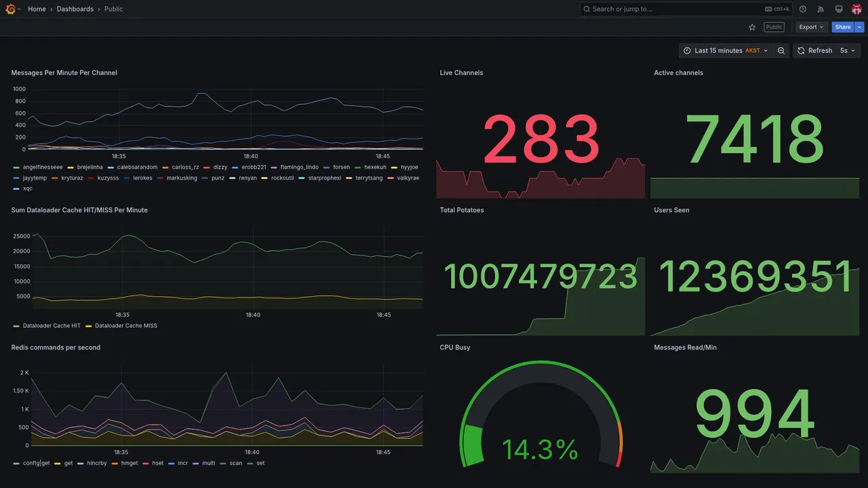
Task: Expand the 5s refresh interval dropdown
Action: click(848, 51)
